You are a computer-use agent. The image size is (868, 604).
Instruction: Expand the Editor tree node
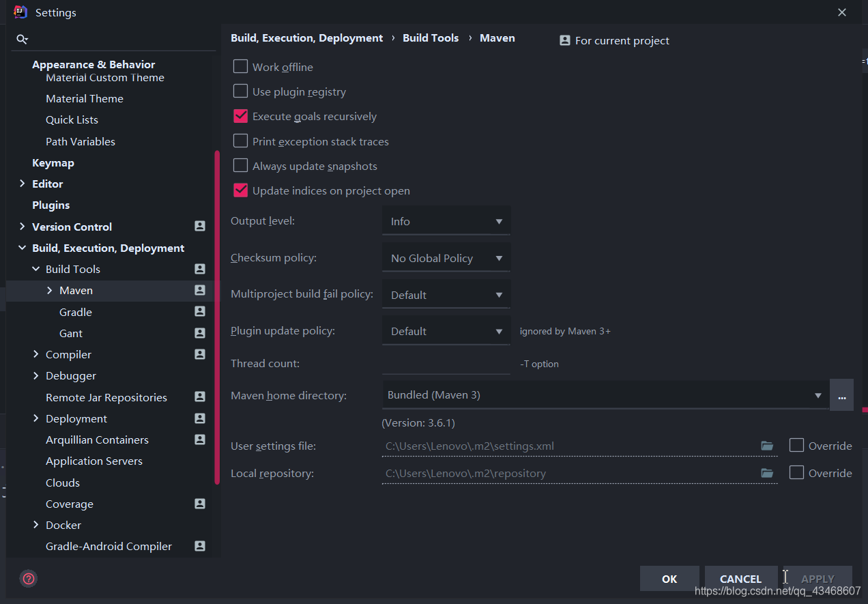23,184
